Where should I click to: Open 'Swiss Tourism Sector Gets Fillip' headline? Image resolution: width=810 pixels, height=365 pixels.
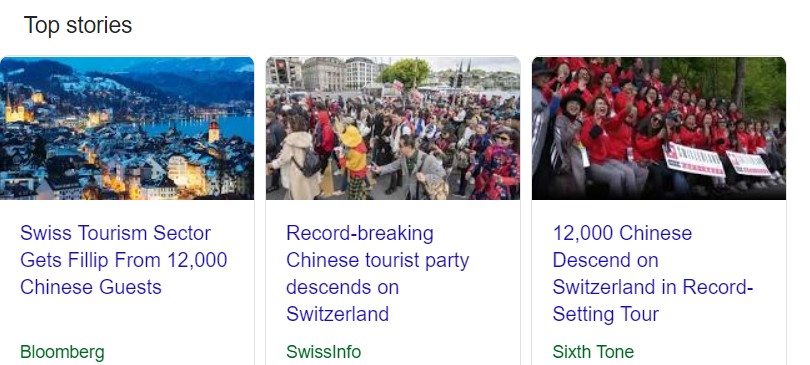tap(123, 260)
